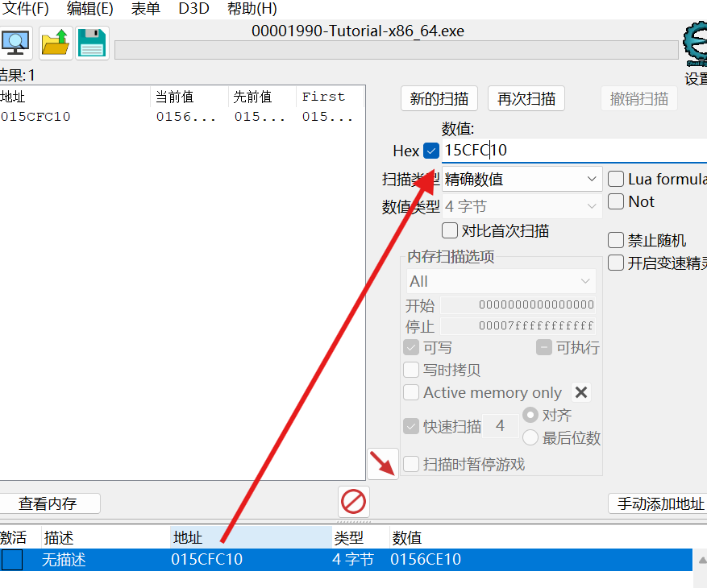Sort results by 当前值 column header
Screen dimensions: 707x588
click(x=189, y=97)
